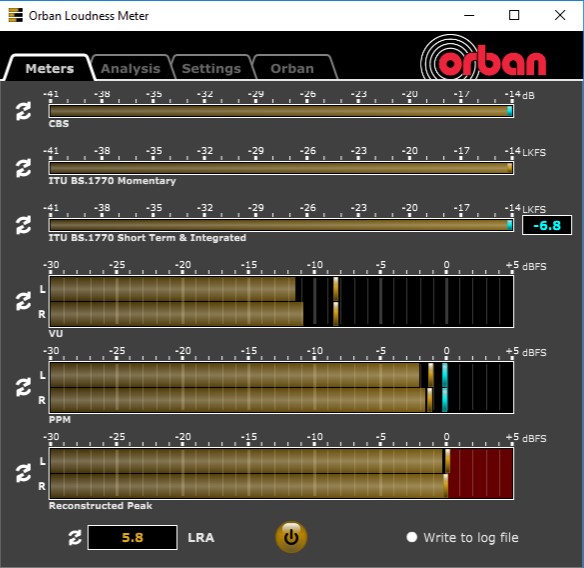Click the VU right channel bar
This screenshot has height=568, width=584.
click(x=281, y=314)
